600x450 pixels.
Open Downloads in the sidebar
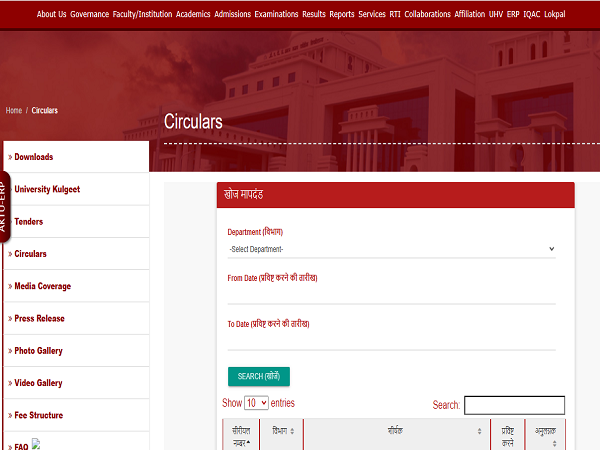[34, 157]
